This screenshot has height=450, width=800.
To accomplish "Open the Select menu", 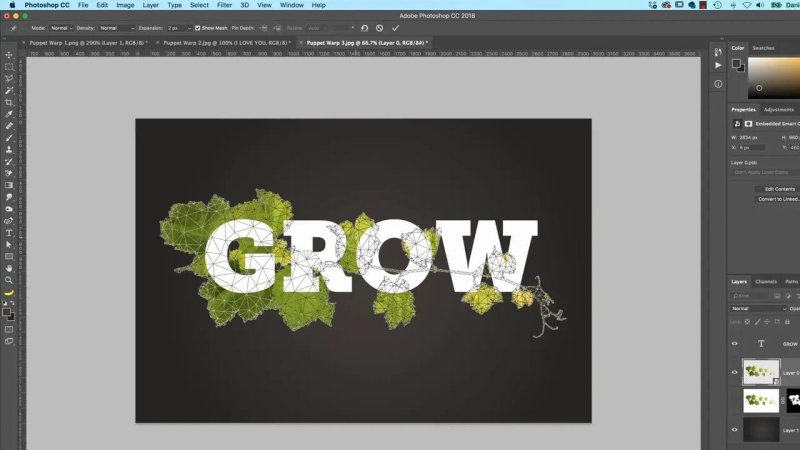I will pyautogui.click(x=199, y=5).
